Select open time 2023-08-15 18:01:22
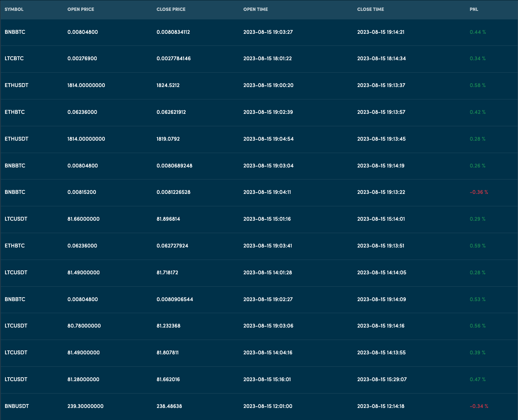 tap(268, 59)
